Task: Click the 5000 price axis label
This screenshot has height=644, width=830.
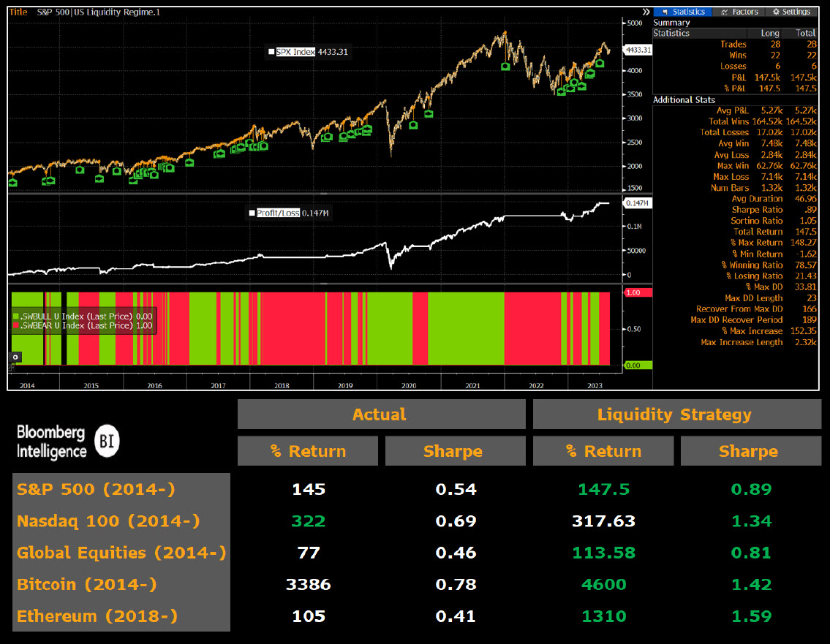Action: coord(635,23)
